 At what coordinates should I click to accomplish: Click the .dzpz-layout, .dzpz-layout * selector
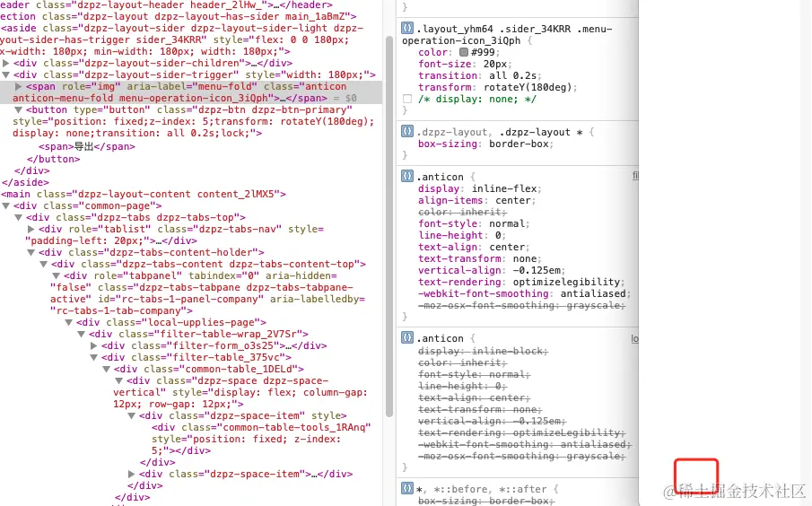[500, 132]
